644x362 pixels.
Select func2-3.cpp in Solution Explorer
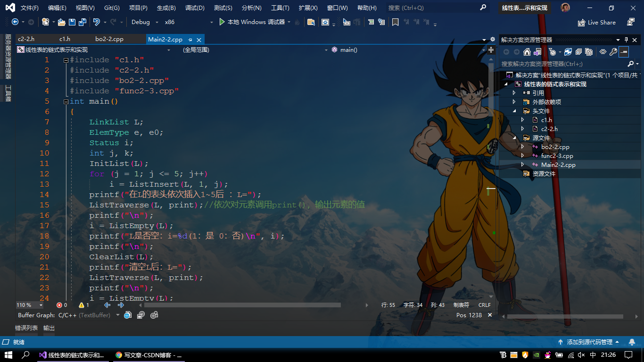click(x=557, y=156)
